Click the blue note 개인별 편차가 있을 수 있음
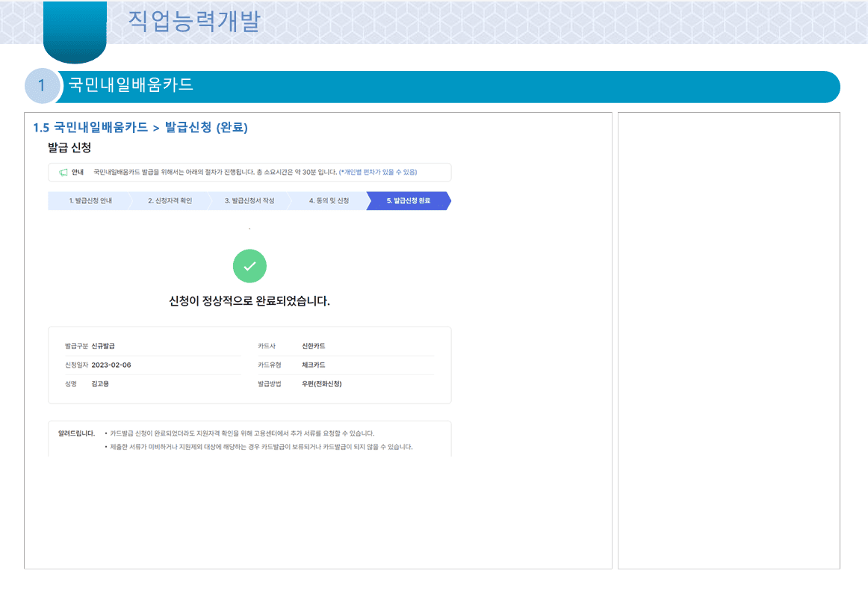Viewport: 868px width, 606px height. [378, 173]
